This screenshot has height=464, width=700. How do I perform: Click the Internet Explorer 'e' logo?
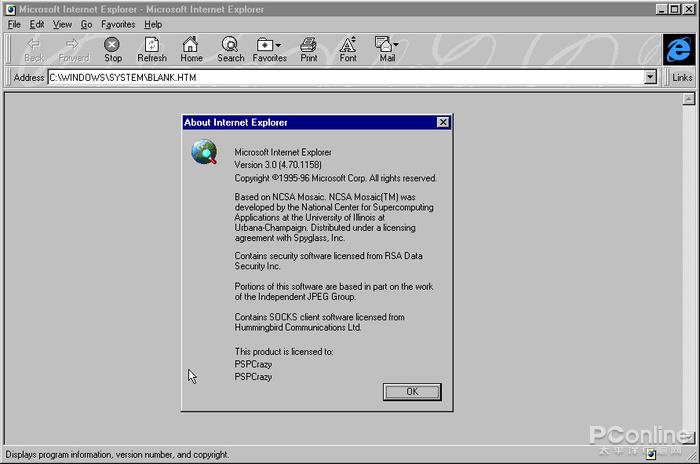pos(679,50)
